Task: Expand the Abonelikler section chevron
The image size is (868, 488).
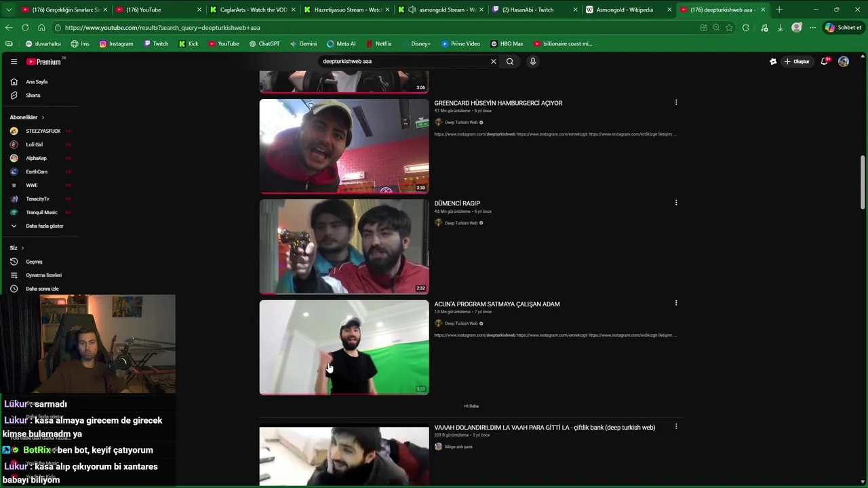Action: [43, 117]
